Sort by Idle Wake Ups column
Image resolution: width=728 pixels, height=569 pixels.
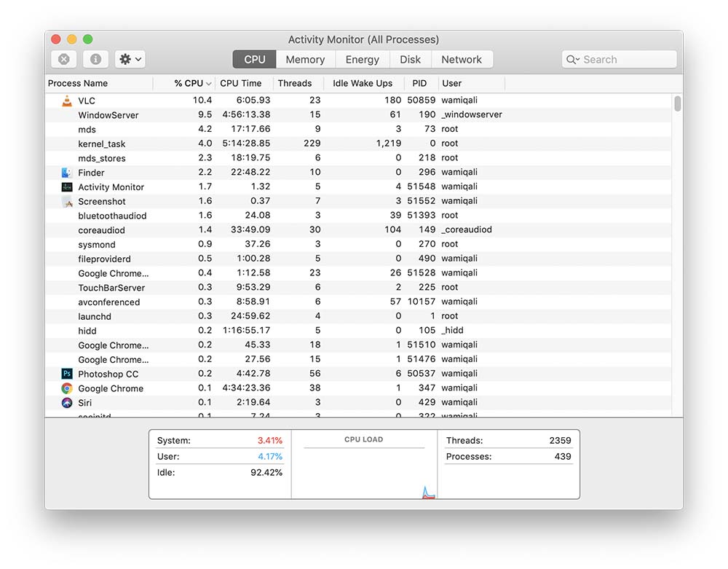click(363, 84)
